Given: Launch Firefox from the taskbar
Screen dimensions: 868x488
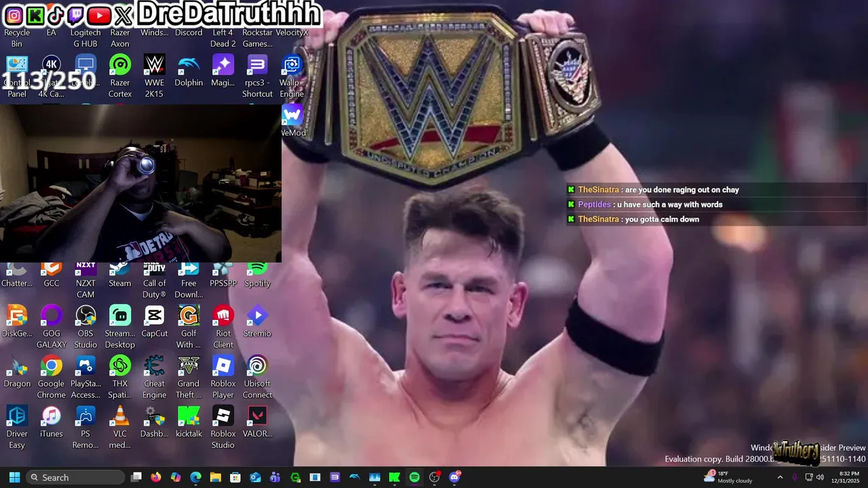Looking at the screenshot, I should tap(156, 477).
